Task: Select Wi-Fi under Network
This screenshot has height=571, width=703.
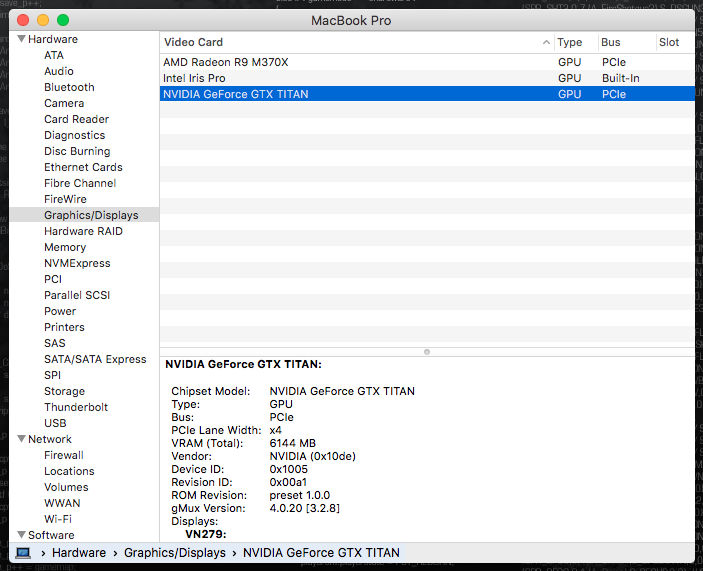Action: pos(58,519)
